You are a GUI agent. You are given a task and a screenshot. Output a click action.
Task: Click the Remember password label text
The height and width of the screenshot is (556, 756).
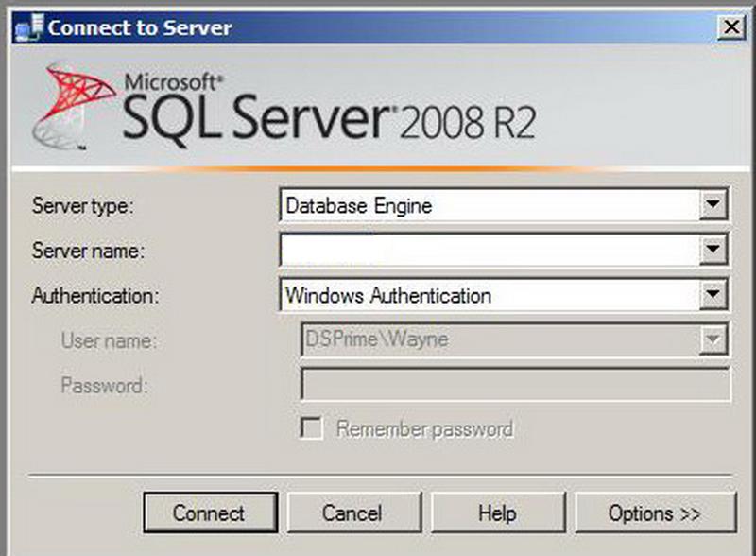point(424,429)
